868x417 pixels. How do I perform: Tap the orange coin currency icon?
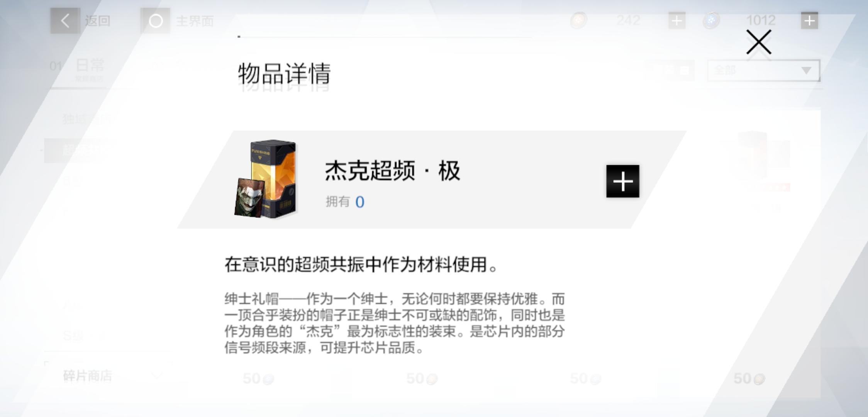click(x=579, y=20)
